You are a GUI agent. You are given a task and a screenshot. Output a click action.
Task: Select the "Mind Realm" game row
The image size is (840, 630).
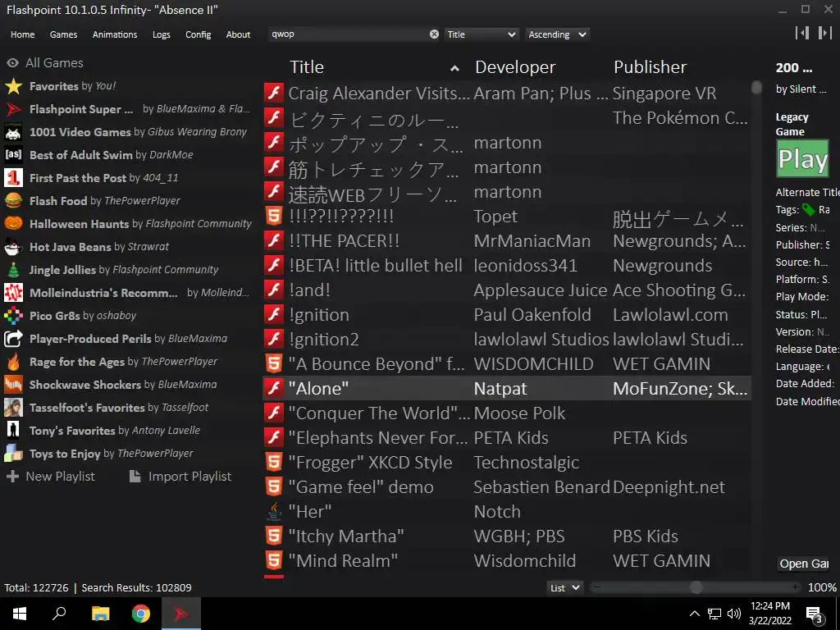507,561
